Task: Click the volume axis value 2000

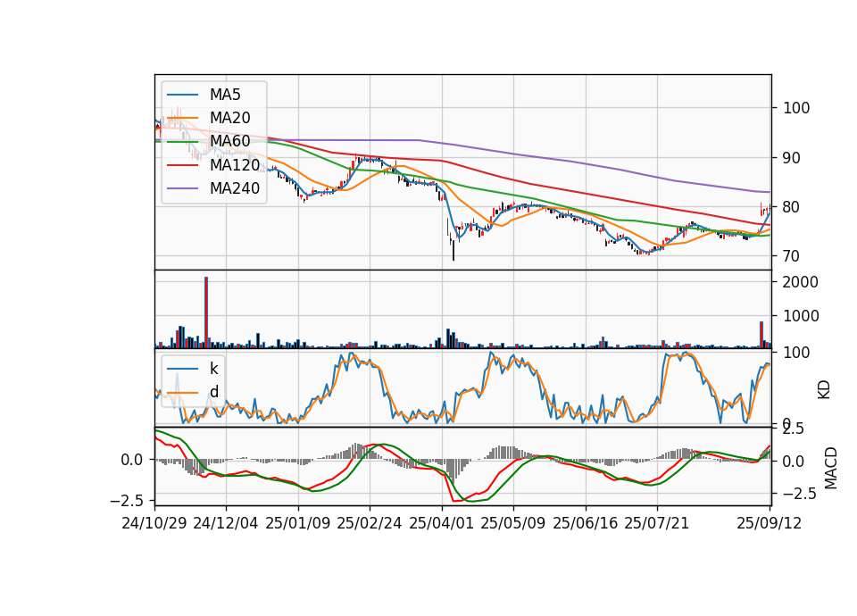Action: click(800, 282)
